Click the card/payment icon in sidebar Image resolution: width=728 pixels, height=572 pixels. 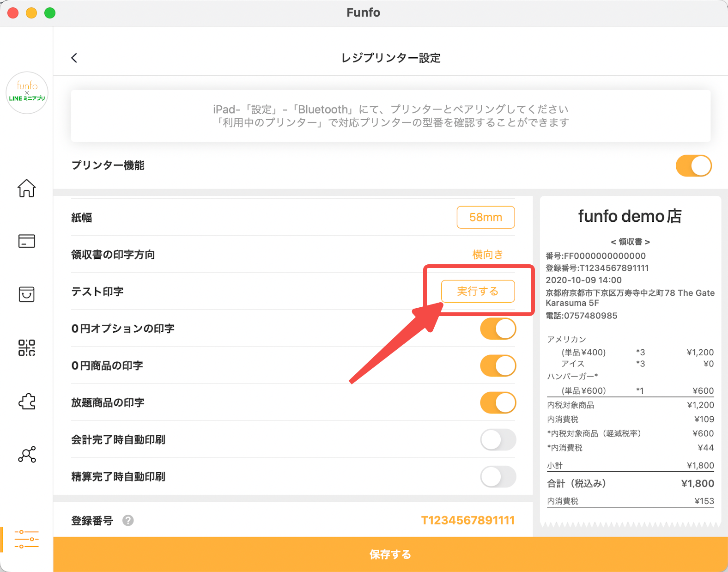(26, 241)
